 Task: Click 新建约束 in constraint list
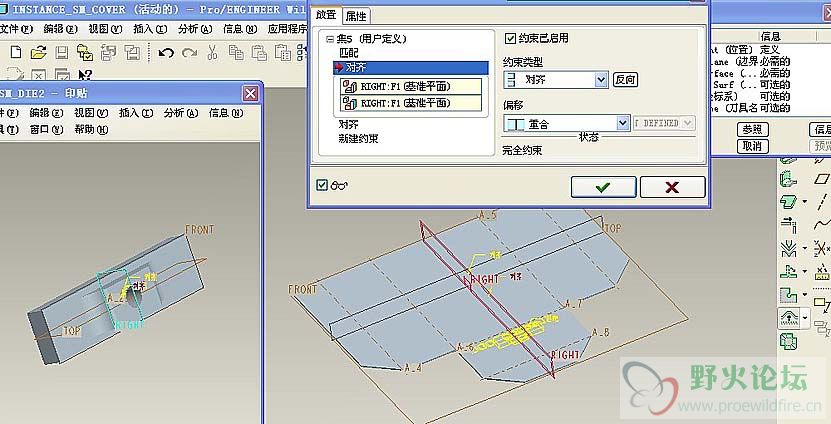click(x=358, y=139)
